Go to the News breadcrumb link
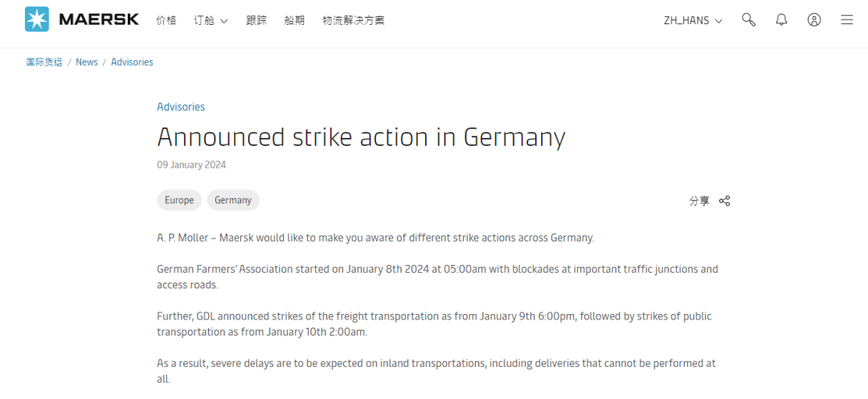 click(86, 62)
